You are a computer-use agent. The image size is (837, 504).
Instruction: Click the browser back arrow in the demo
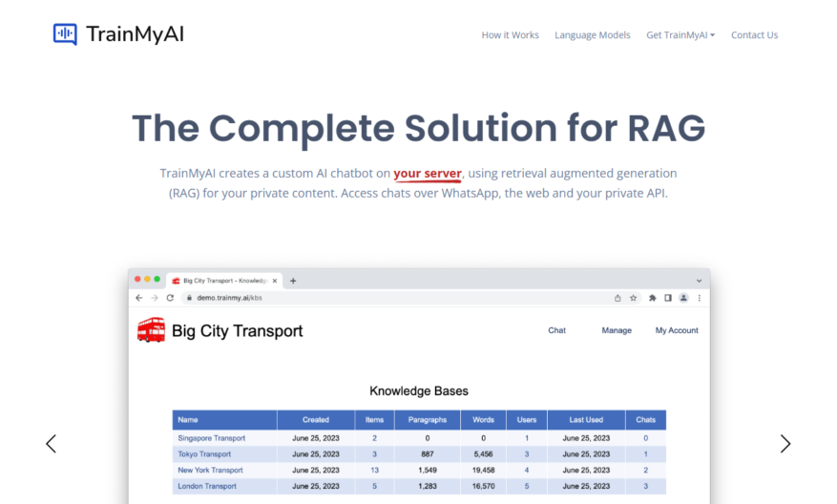pos(139,298)
